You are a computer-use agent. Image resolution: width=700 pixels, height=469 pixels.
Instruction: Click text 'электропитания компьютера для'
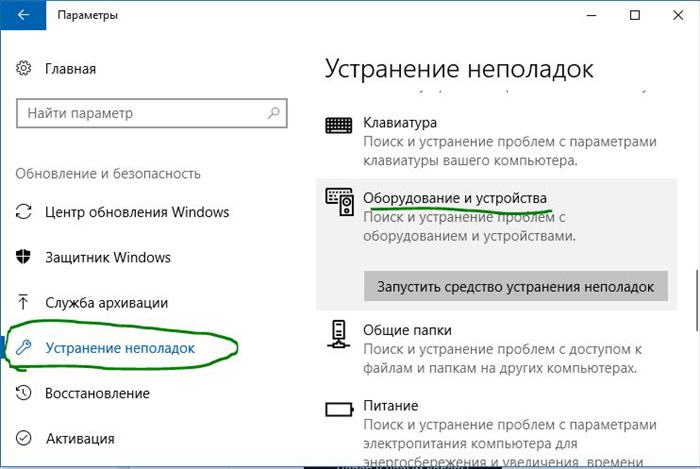[x=470, y=444]
